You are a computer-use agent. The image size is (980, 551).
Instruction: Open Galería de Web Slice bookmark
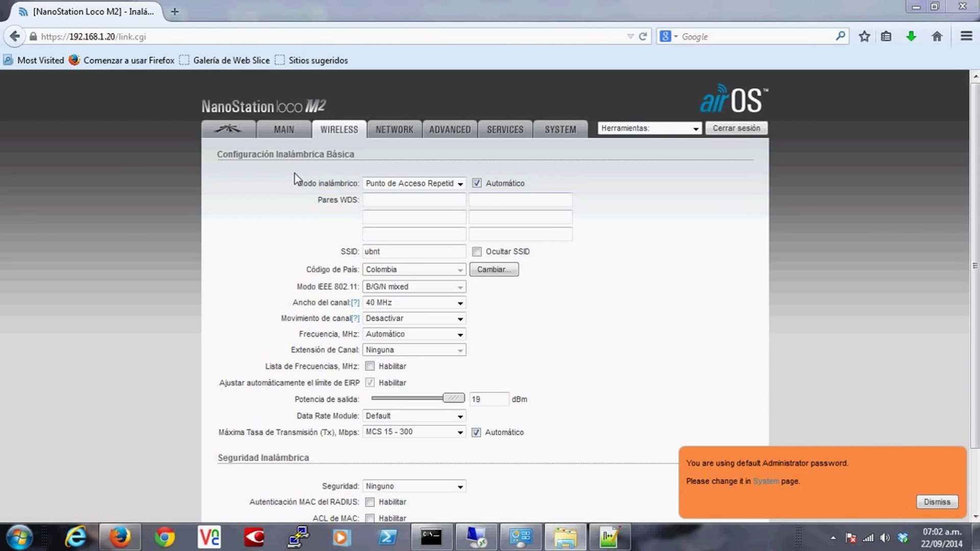pyautogui.click(x=225, y=60)
